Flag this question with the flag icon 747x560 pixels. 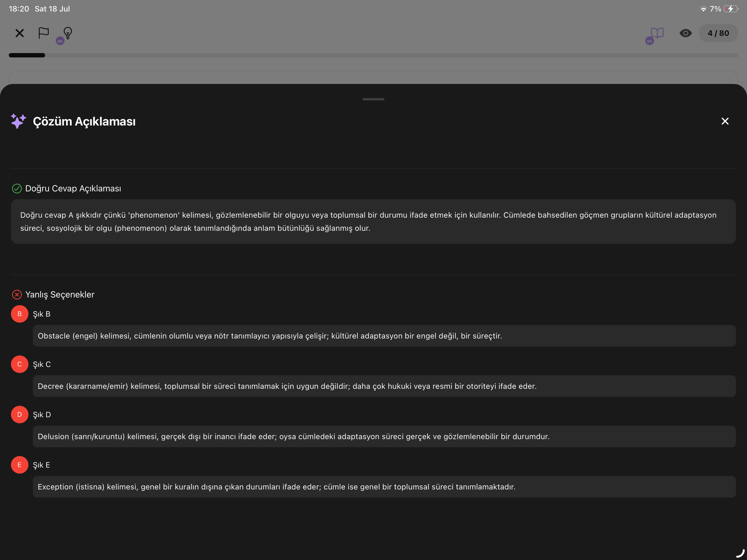(43, 33)
